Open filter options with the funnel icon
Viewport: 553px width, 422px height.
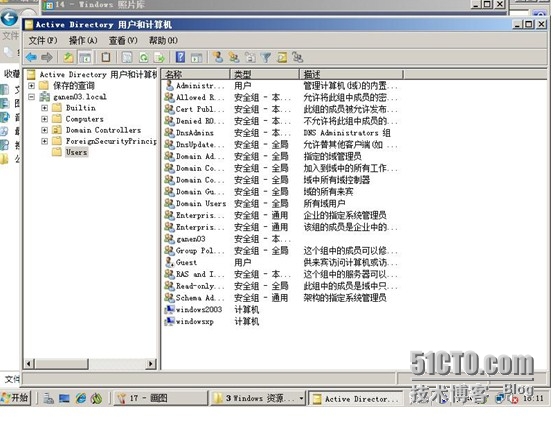click(266, 57)
